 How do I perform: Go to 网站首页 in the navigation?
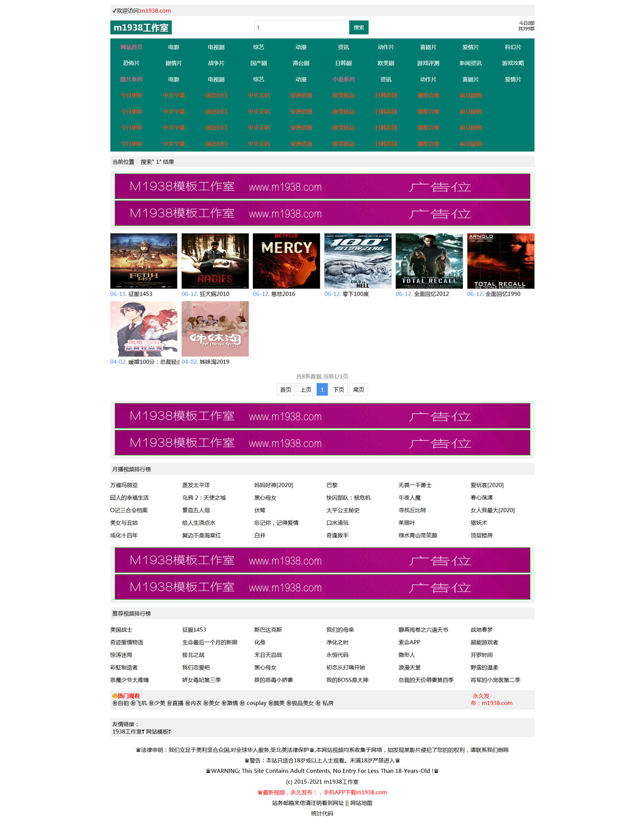(x=131, y=47)
